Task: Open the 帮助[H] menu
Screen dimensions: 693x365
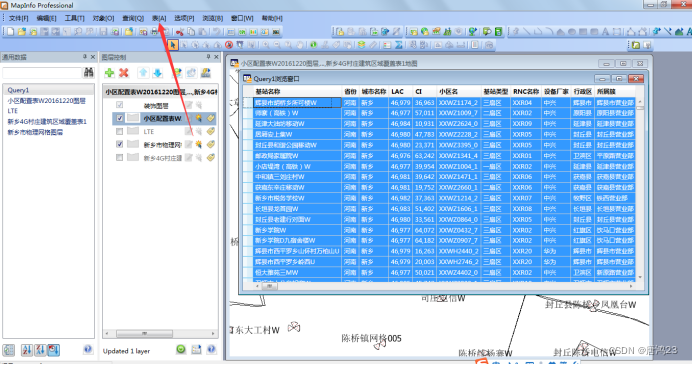Action: tap(272, 18)
